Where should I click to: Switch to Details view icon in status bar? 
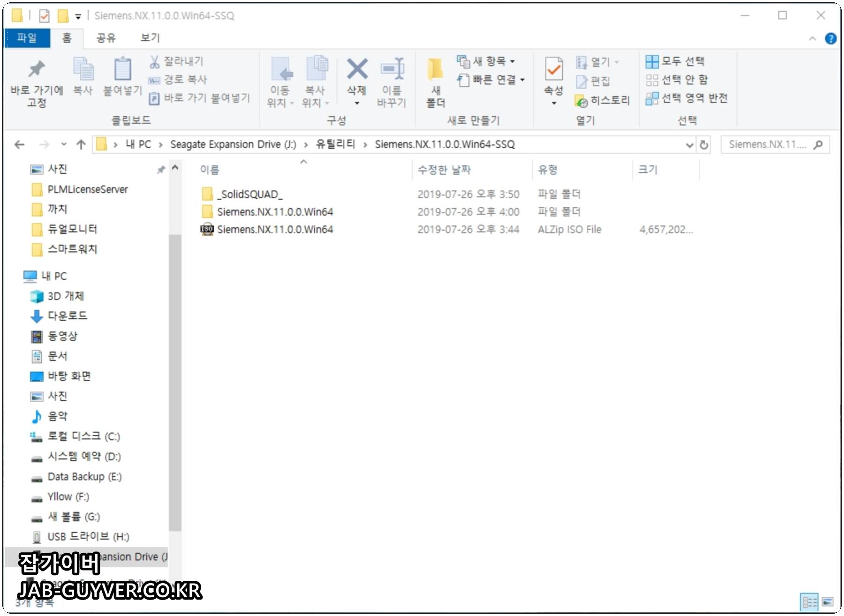coord(809,602)
